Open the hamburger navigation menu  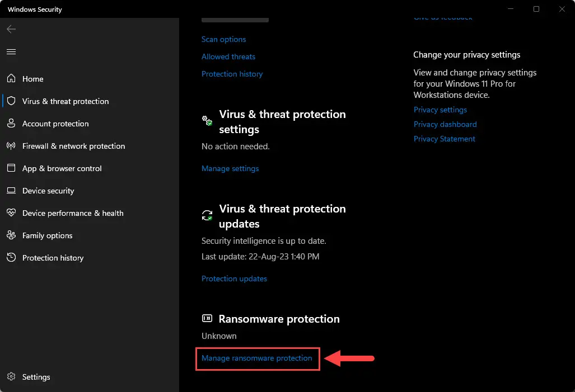click(11, 51)
